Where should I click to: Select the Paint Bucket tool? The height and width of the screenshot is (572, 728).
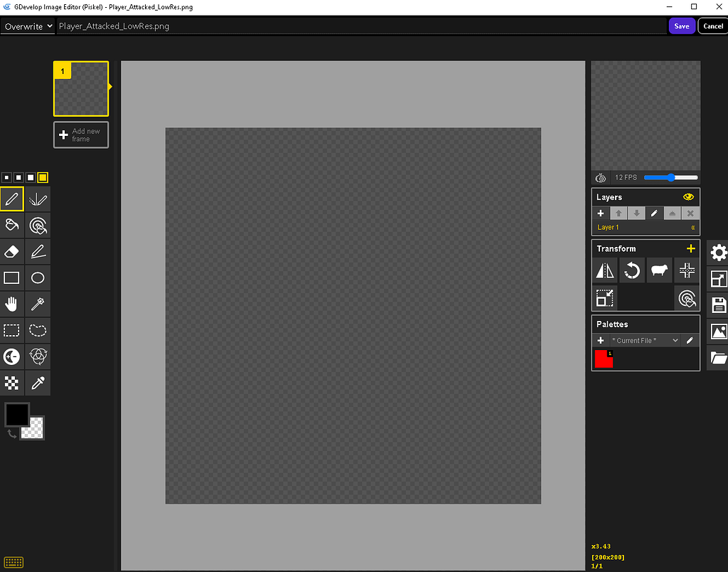(x=11, y=226)
